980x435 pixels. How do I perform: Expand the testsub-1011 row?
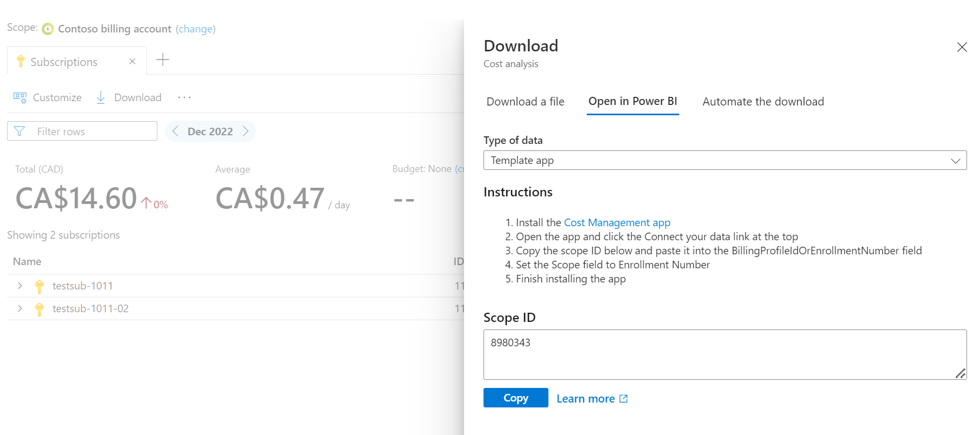pos(20,286)
